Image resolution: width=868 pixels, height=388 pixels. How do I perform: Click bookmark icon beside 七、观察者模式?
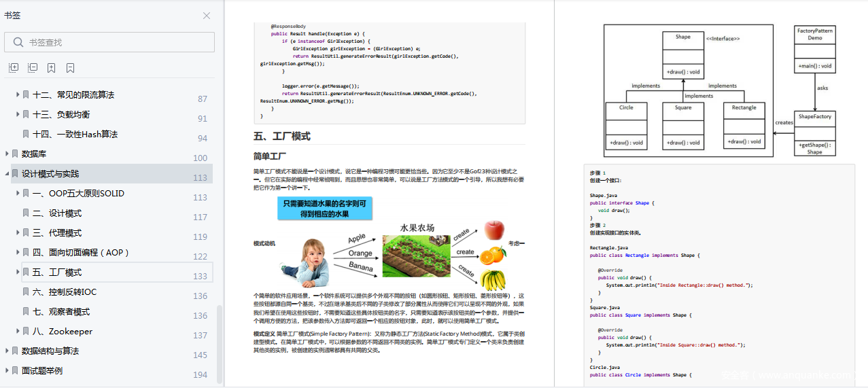[x=26, y=311]
